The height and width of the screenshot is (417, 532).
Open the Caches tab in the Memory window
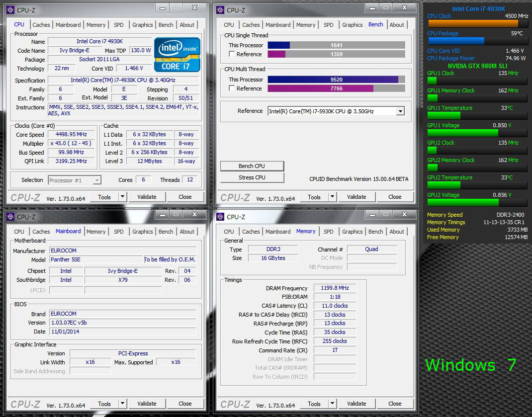tap(251, 232)
